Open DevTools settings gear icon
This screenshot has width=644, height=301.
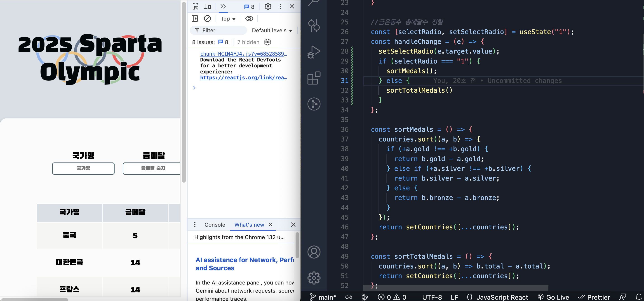click(268, 7)
